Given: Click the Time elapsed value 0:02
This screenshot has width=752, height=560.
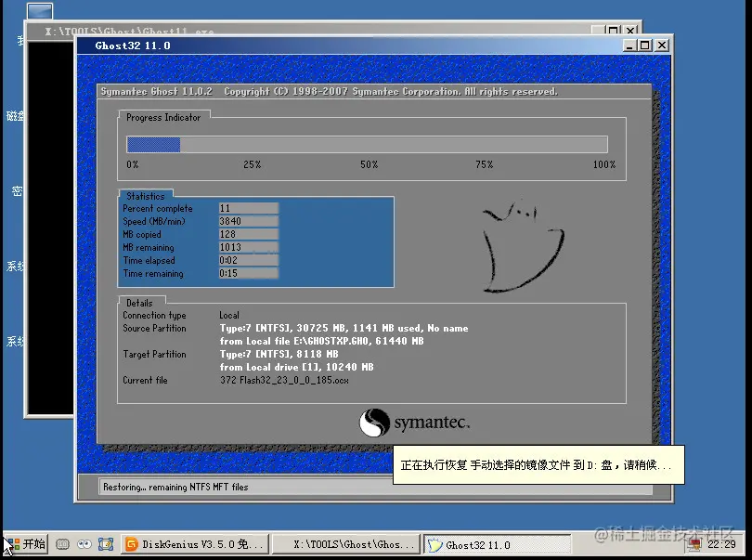Looking at the screenshot, I should pyautogui.click(x=249, y=260).
